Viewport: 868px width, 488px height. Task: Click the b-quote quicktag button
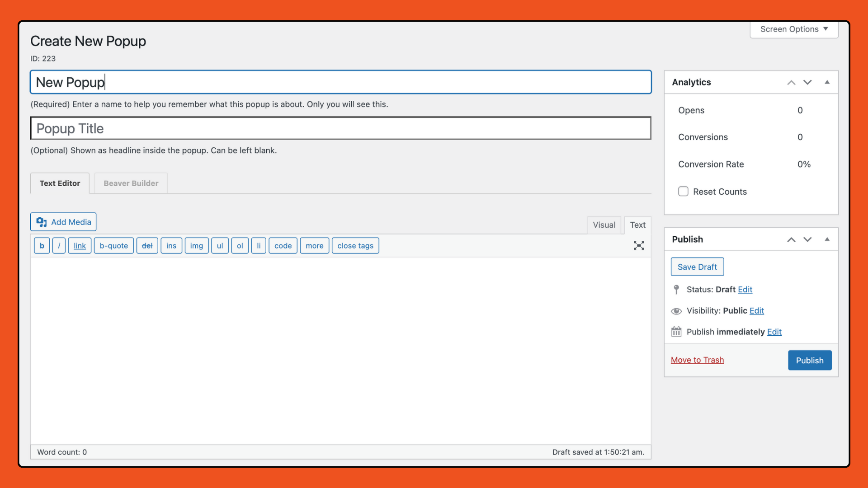tap(113, 245)
